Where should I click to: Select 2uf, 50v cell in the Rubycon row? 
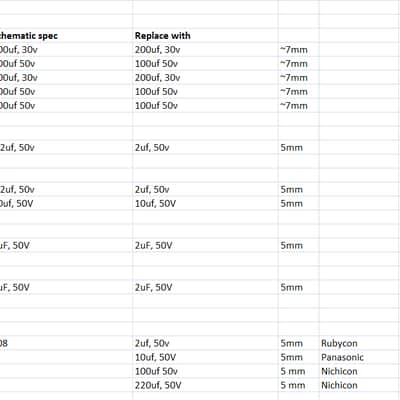(x=205, y=343)
